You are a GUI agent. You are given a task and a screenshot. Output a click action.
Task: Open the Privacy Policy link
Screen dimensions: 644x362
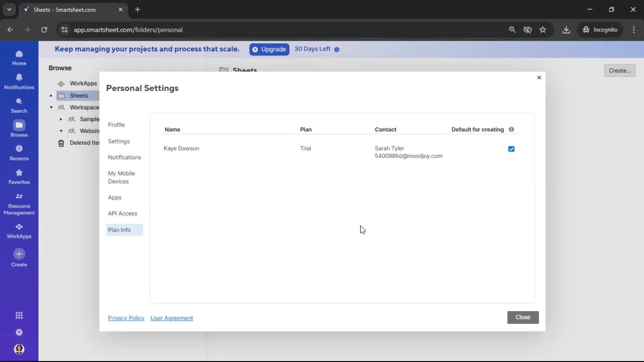point(126,318)
